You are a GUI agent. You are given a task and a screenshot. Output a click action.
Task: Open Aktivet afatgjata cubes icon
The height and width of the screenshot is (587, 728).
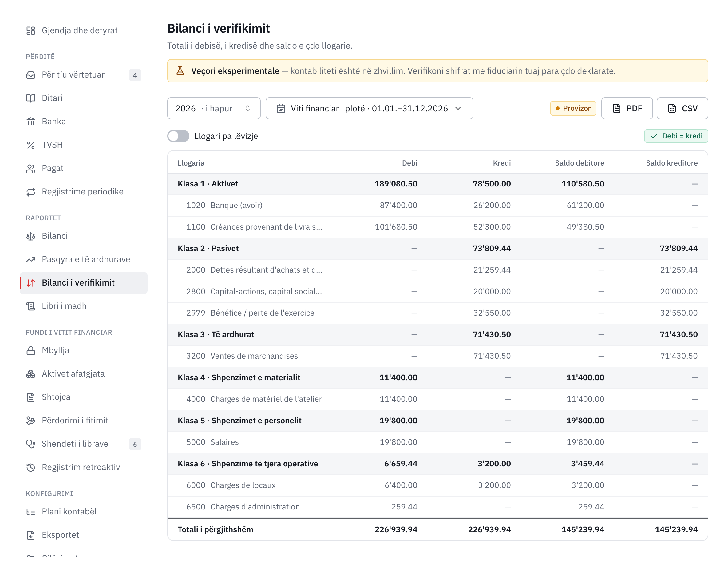(31, 374)
